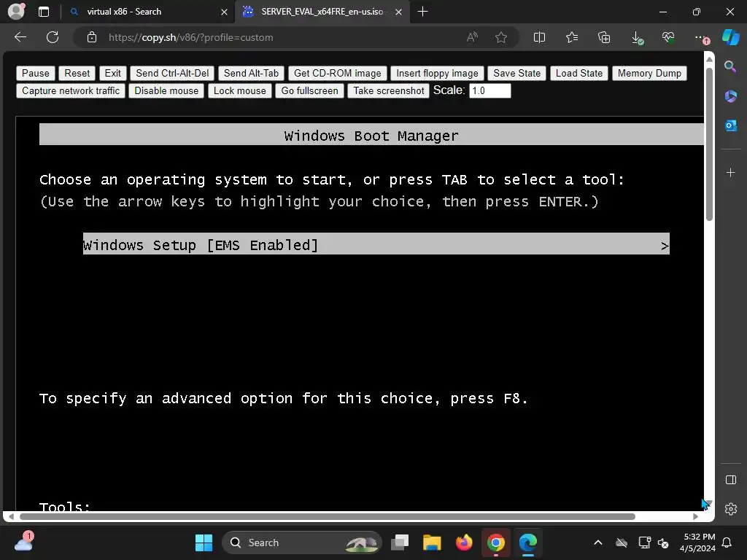The height and width of the screenshot is (560, 747).
Task: Click Insert floppy image button
Action: tap(437, 74)
